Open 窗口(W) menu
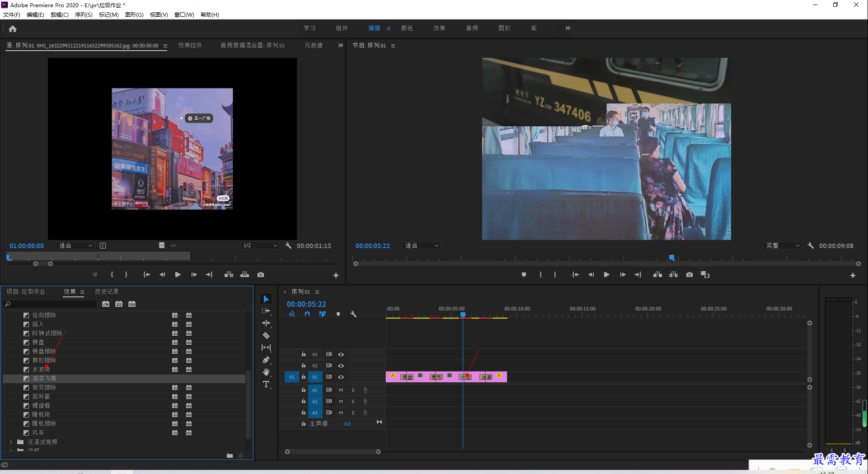The height and width of the screenshot is (474, 868). (184, 15)
